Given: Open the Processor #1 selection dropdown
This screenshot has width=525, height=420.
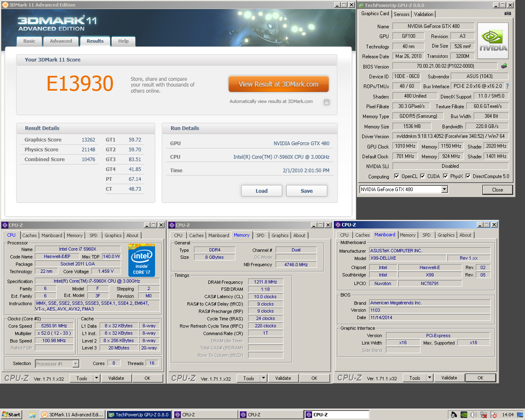Looking at the screenshot, I should (x=75, y=364).
